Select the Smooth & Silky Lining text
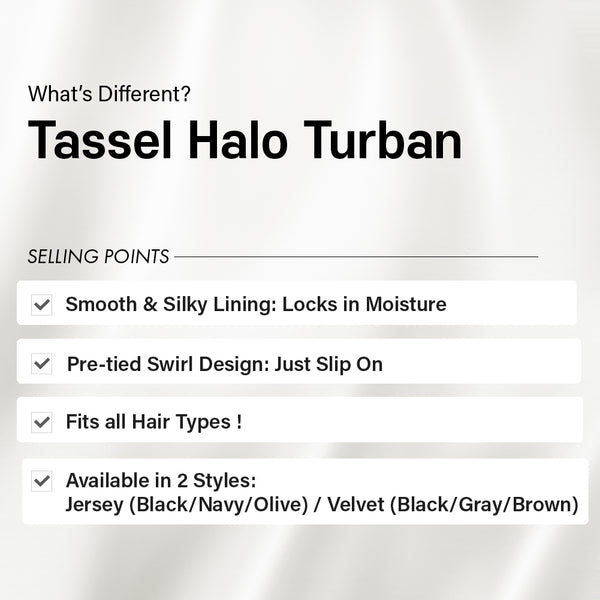600x600 pixels. click(x=171, y=305)
